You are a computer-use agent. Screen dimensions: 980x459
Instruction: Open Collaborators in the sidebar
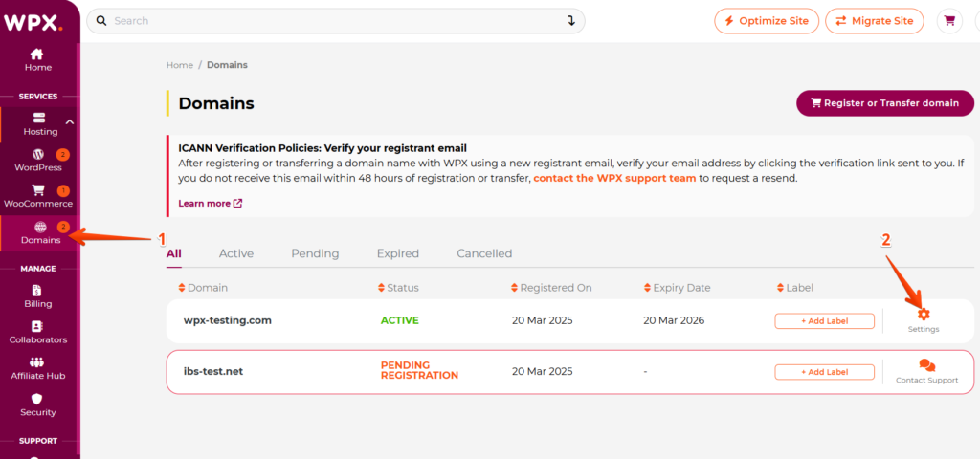pyautogui.click(x=37, y=333)
